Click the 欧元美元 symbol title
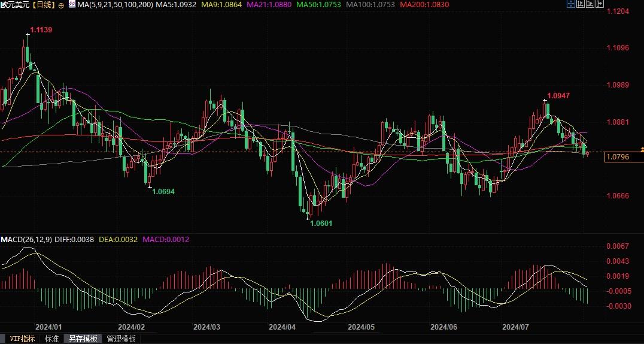 [15, 5]
